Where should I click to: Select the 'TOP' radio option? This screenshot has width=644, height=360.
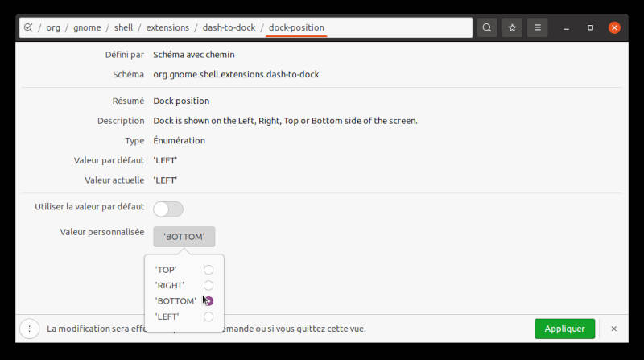(208, 270)
